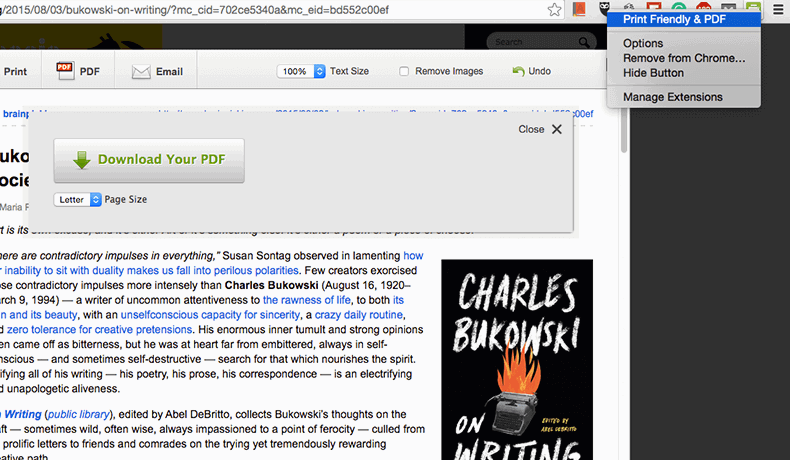Viewport: 790px width, 460px height.
Task: Choose Remove from Chrome... menu entry
Action: tap(684, 58)
